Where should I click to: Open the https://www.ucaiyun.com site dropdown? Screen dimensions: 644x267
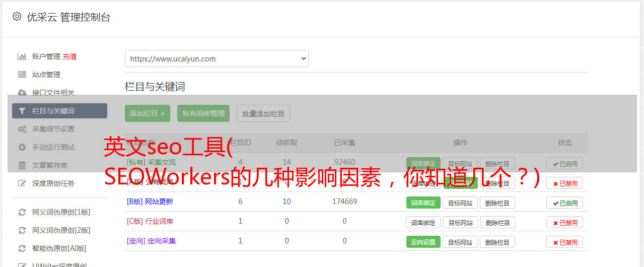click(x=217, y=58)
